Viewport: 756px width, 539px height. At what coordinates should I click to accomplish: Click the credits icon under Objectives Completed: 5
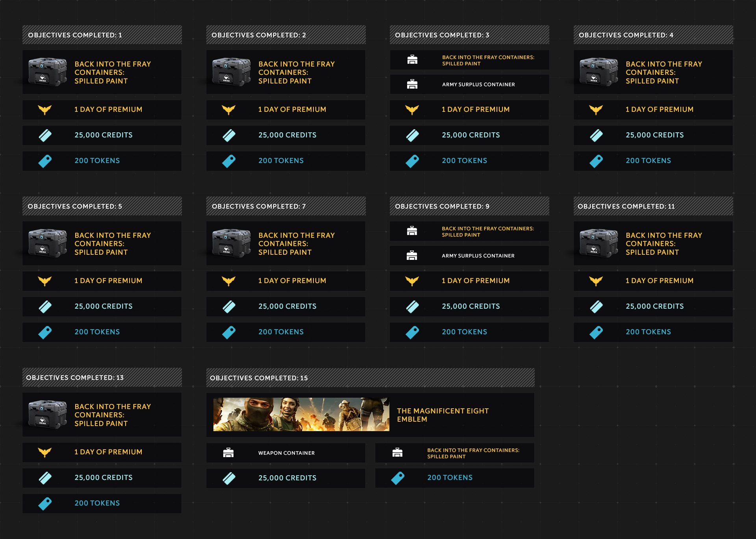(x=45, y=307)
